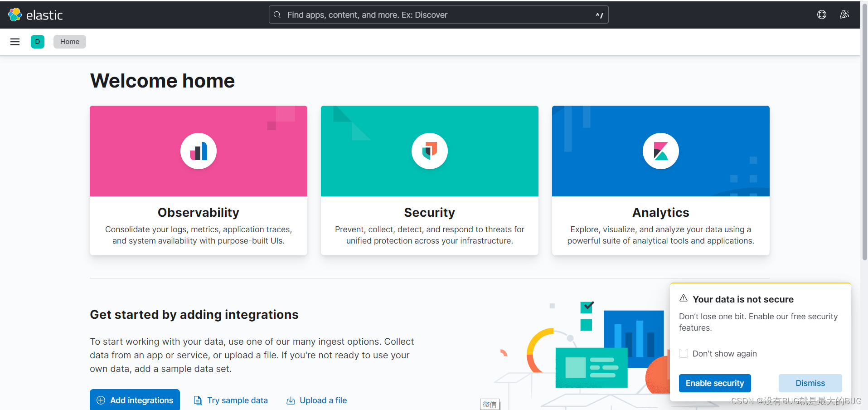Click Add integrations
868x410 pixels.
[x=135, y=400]
